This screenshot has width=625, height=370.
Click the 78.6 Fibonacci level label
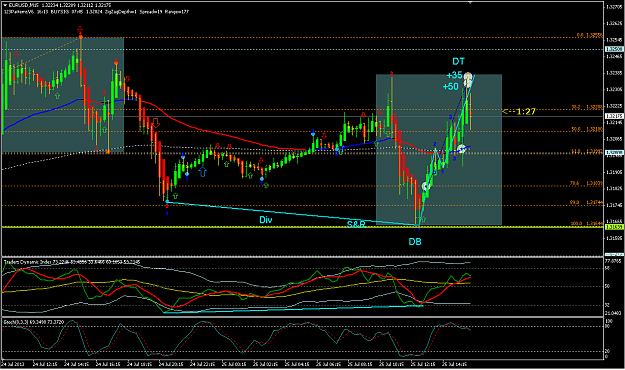587,183
